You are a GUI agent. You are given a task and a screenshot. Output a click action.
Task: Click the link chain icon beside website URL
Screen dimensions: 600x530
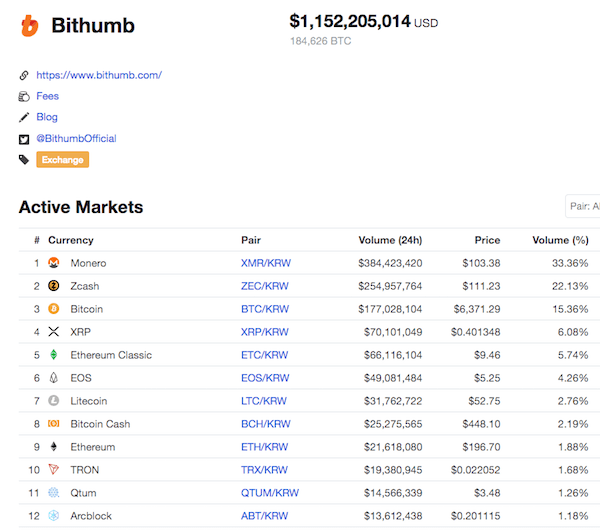pos(24,75)
